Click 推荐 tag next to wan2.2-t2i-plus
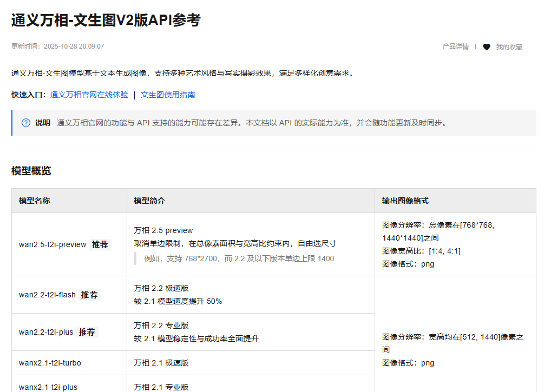Viewport: 544px width, 392px height. pos(87,332)
